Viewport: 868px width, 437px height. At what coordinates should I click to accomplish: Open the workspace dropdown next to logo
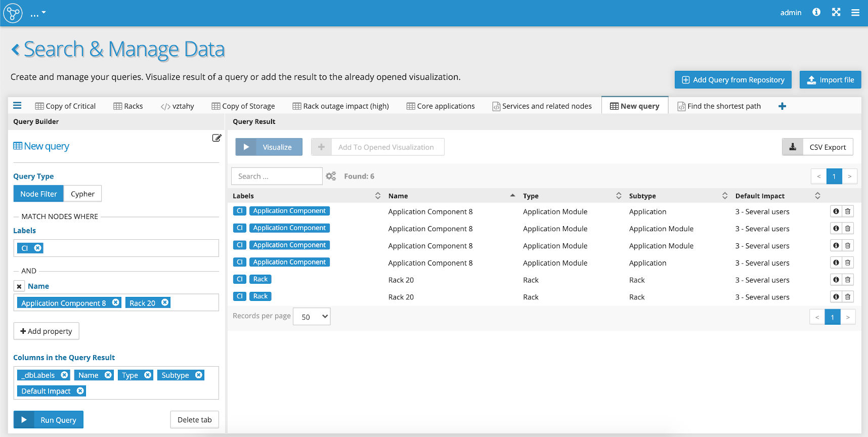38,13
